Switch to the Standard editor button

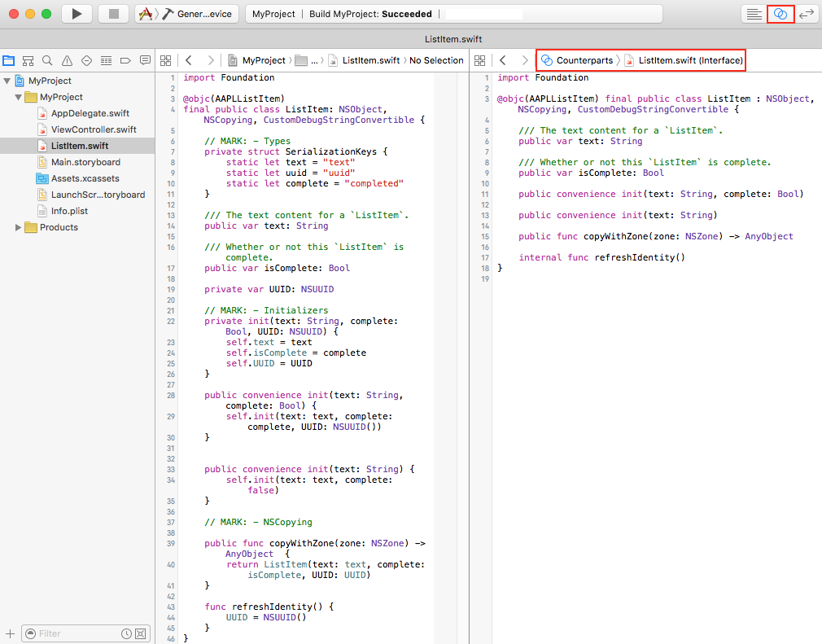click(754, 14)
